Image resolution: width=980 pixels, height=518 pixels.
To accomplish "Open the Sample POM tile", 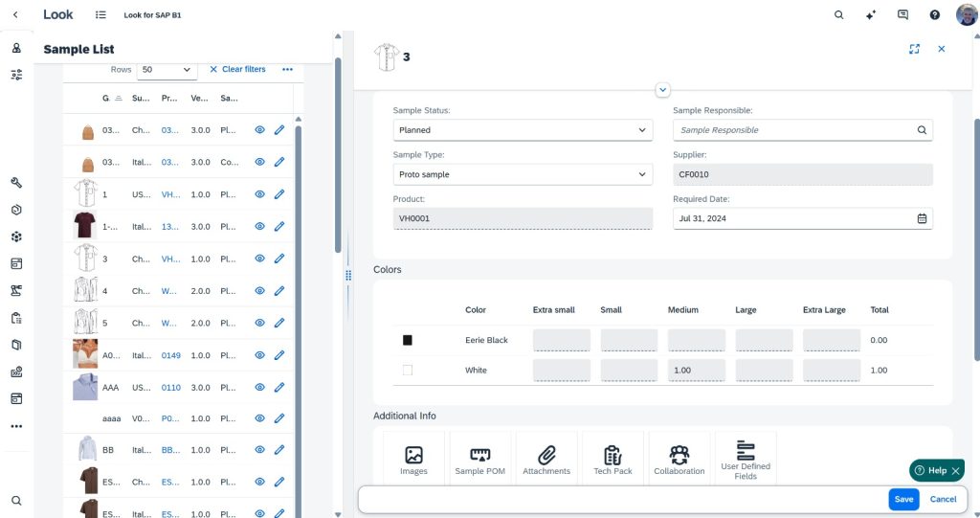I will (x=479, y=460).
